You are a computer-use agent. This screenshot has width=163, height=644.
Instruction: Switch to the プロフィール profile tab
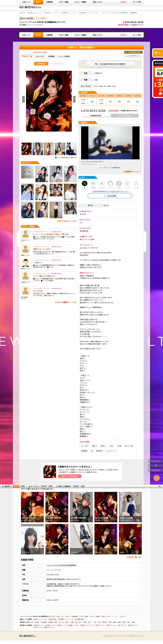[27, 56]
